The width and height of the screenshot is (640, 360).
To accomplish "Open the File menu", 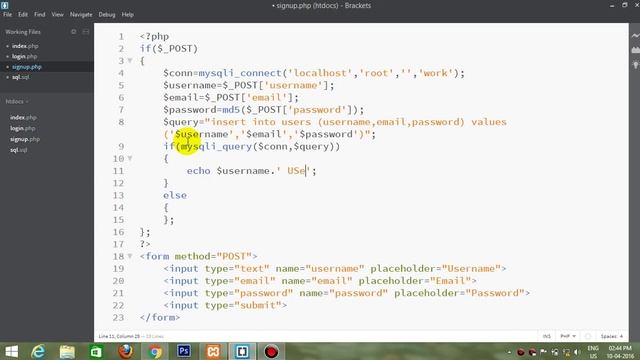I will click(x=7, y=14).
